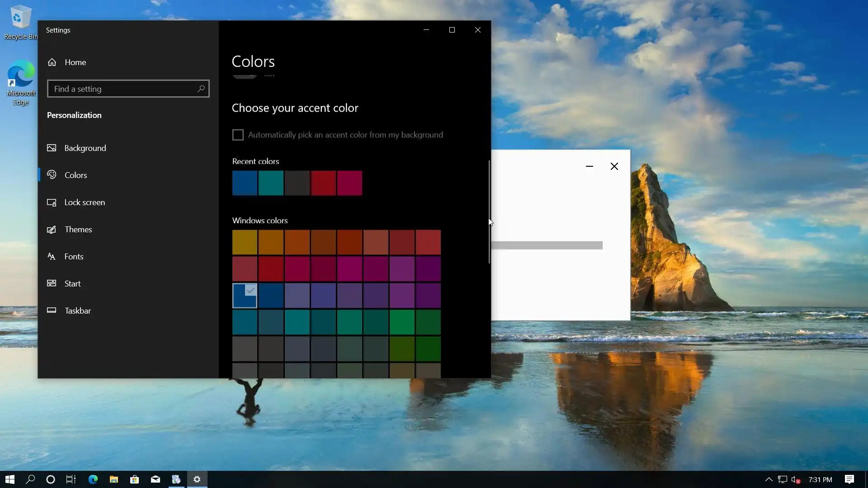Viewport: 868px width, 488px height.
Task: Go to the Themes section
Action: [x=78, y=230]
